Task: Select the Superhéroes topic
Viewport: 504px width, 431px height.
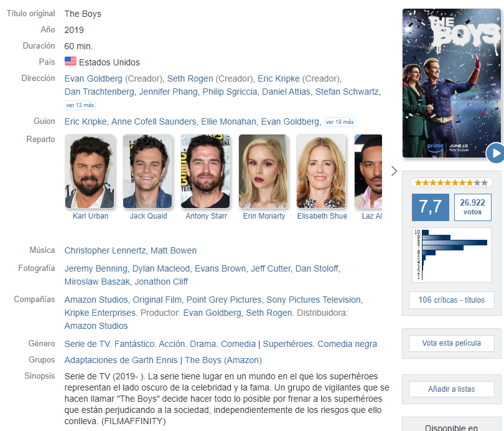Action: click(287, 344)
